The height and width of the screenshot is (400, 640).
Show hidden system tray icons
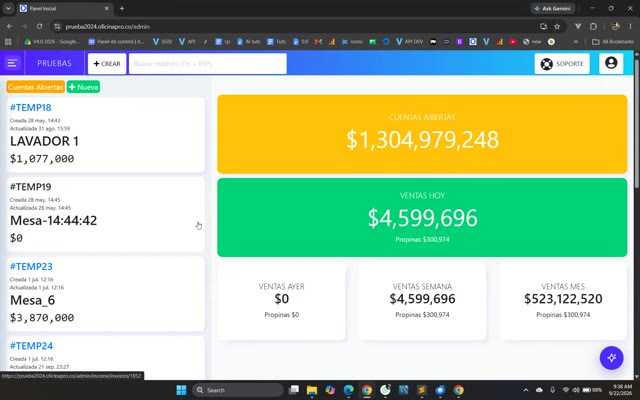tap(526, 390)
